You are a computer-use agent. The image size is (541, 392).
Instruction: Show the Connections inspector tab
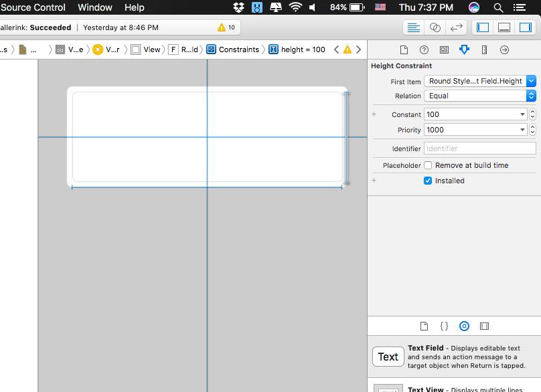[504, 50]
